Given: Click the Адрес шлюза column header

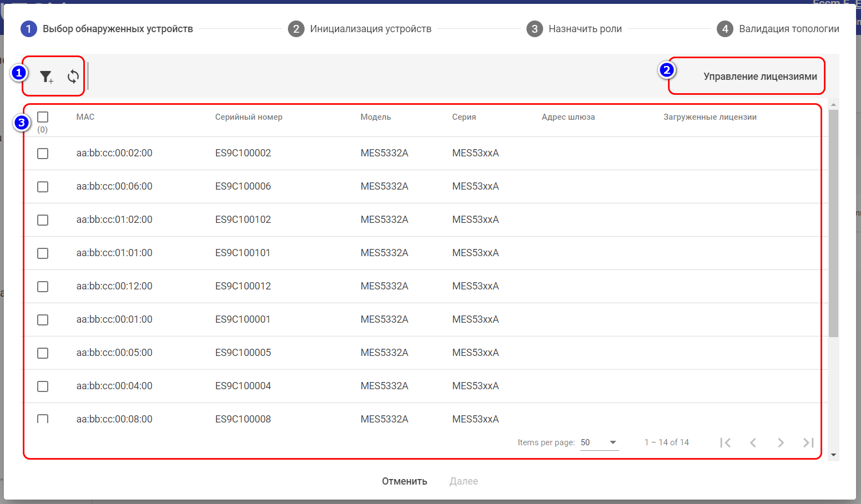Looking at the screenshot, I should click(568, 117).
